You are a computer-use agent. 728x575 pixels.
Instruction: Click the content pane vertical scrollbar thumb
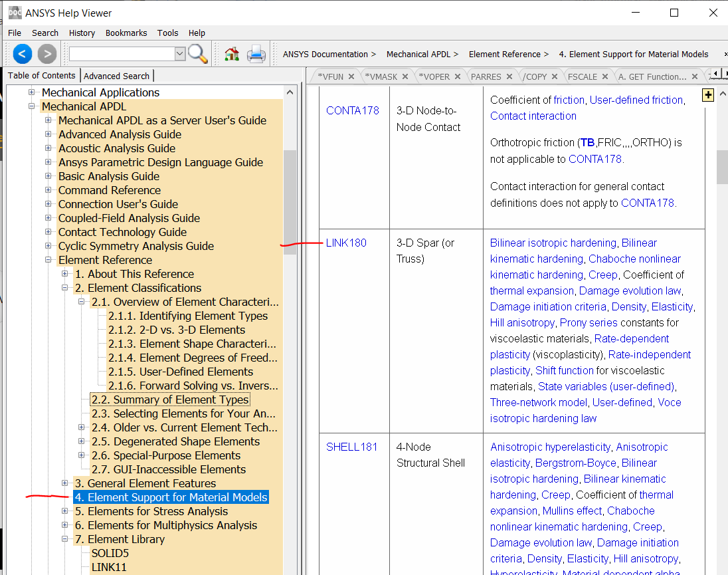[723, 168]
